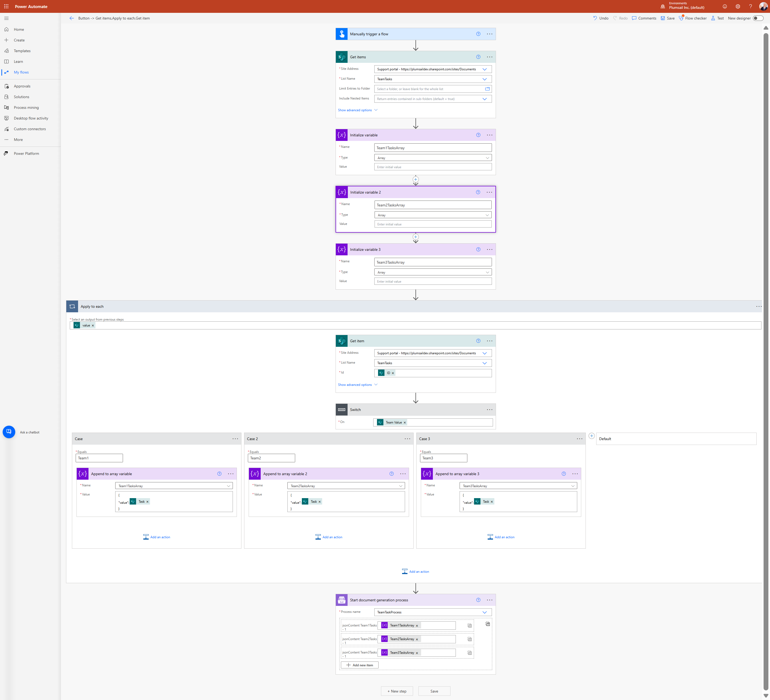The height and width of the screenshot is (700, 770).
Task: Click the Flow checker icon
Action: coord(681,18)
